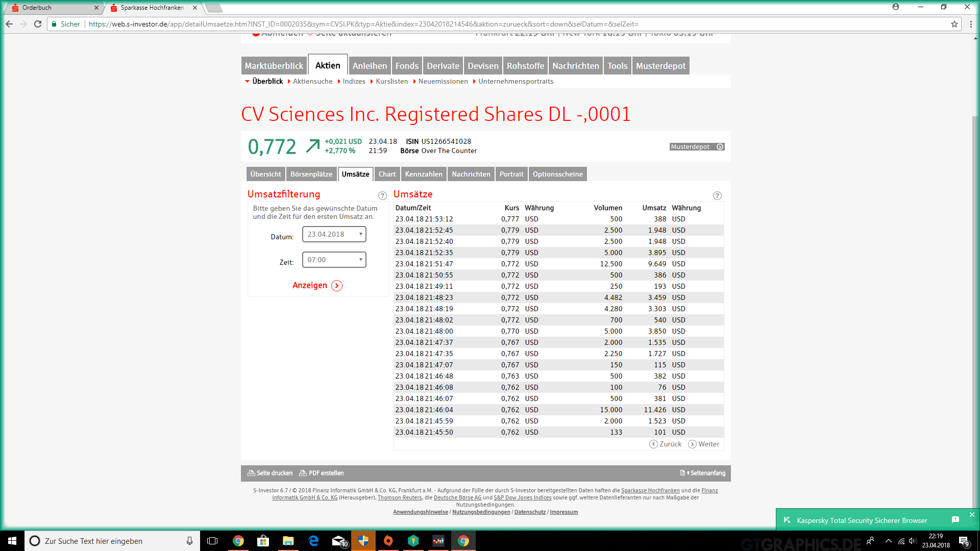The width and height of the screenshot is (980, 551).
Task: Click the browser forward arrow
Action: tap(23, 24)
